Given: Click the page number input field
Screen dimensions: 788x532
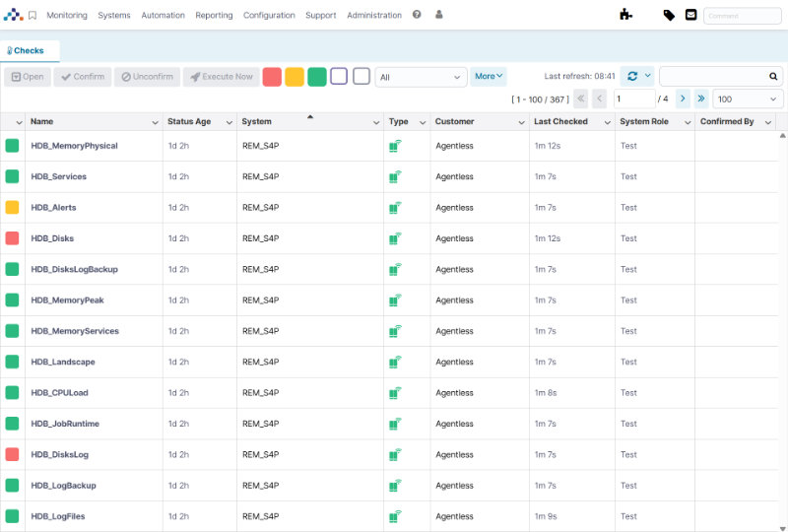Looking at the screenshot, I should click(634, 100).
